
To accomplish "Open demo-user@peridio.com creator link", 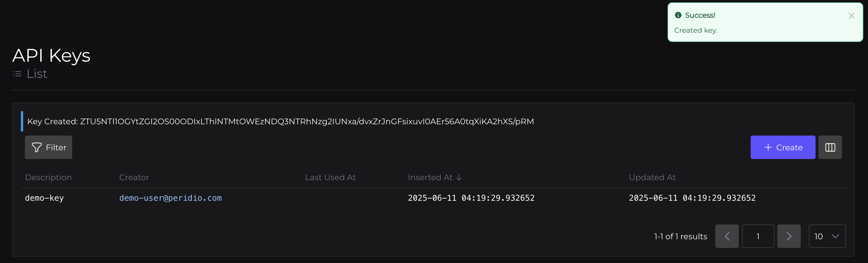I will 170,198.
